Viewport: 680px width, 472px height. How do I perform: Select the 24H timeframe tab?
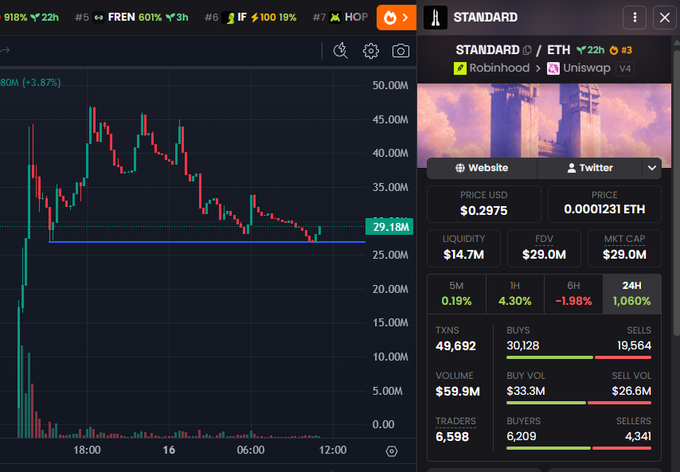632,294
